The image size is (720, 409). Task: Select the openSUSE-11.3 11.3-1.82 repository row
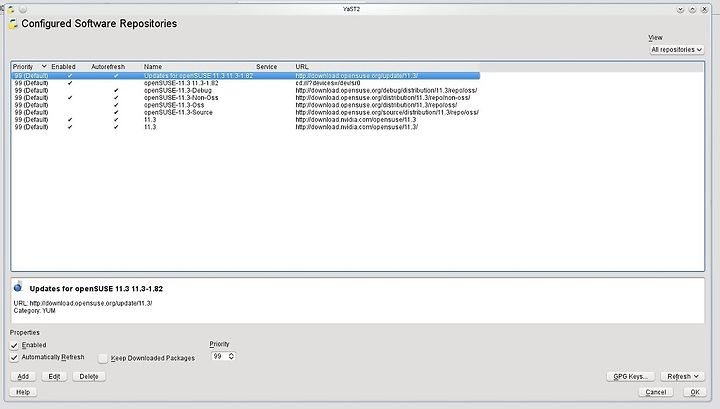246,83
